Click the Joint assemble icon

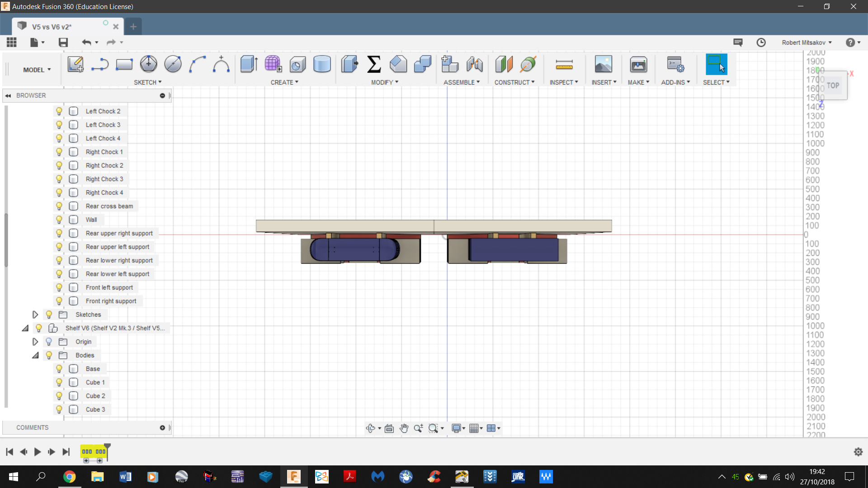pos(475,64)
